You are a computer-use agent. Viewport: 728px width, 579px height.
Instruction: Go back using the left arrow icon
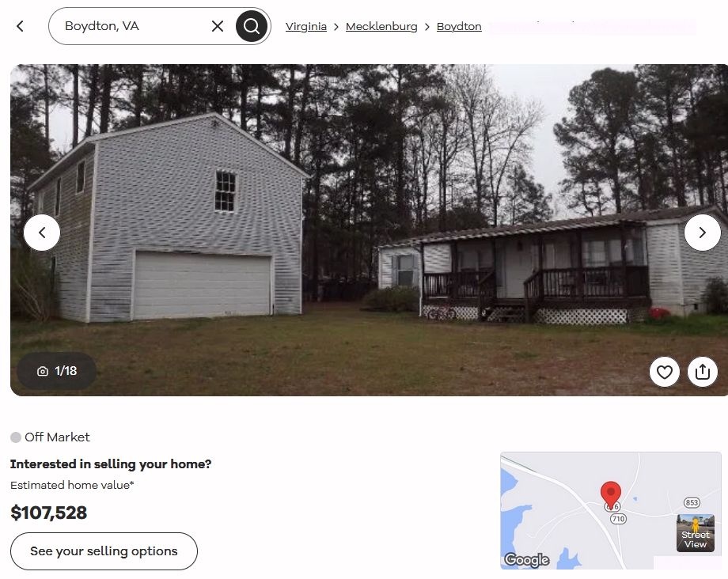20,26
